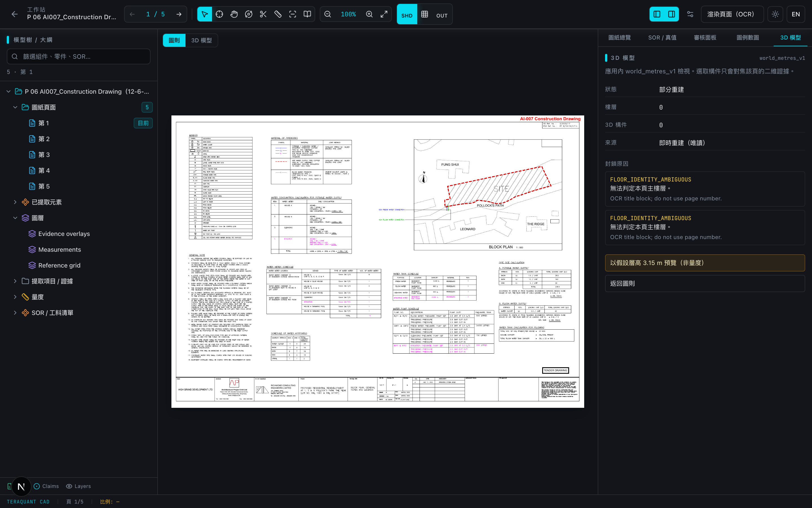Go to previous page arrow

coord(132,14)
